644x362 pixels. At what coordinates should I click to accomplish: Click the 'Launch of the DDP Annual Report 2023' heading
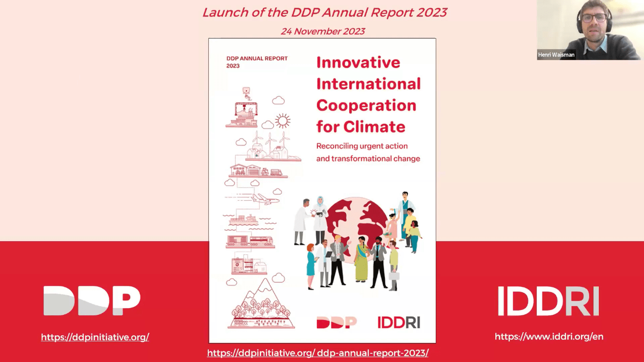(325, 12)
